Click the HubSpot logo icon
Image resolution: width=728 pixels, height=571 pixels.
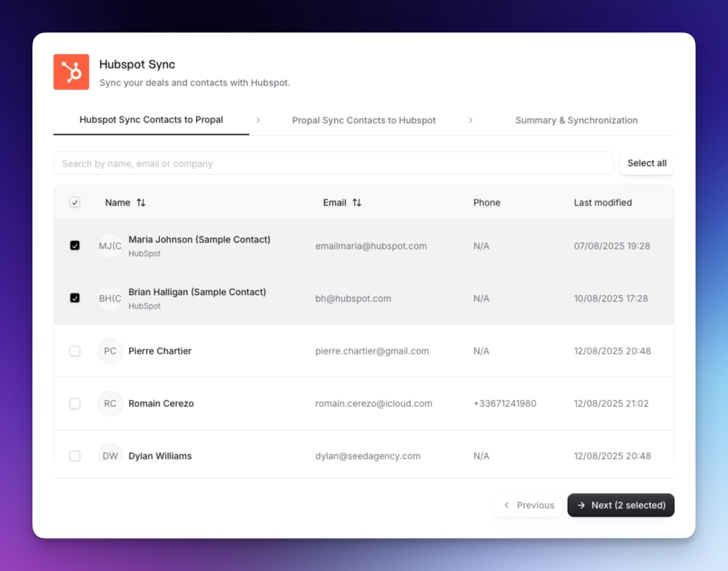coord(71,71)
